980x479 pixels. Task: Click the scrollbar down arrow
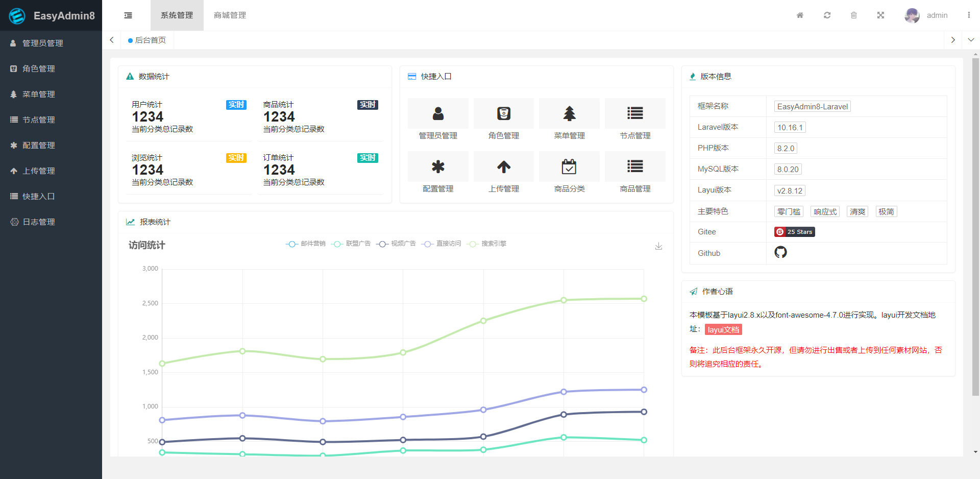pos(975,452)
